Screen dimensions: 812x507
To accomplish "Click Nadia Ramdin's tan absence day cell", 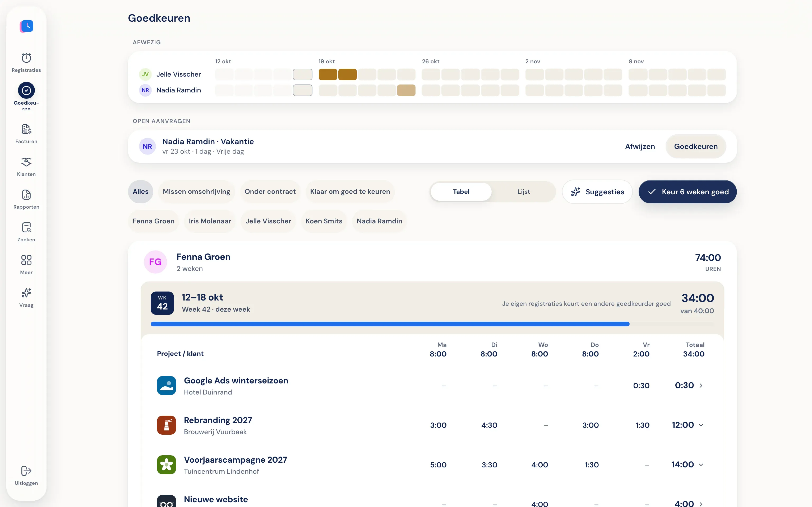I will (x=406, y=90).
